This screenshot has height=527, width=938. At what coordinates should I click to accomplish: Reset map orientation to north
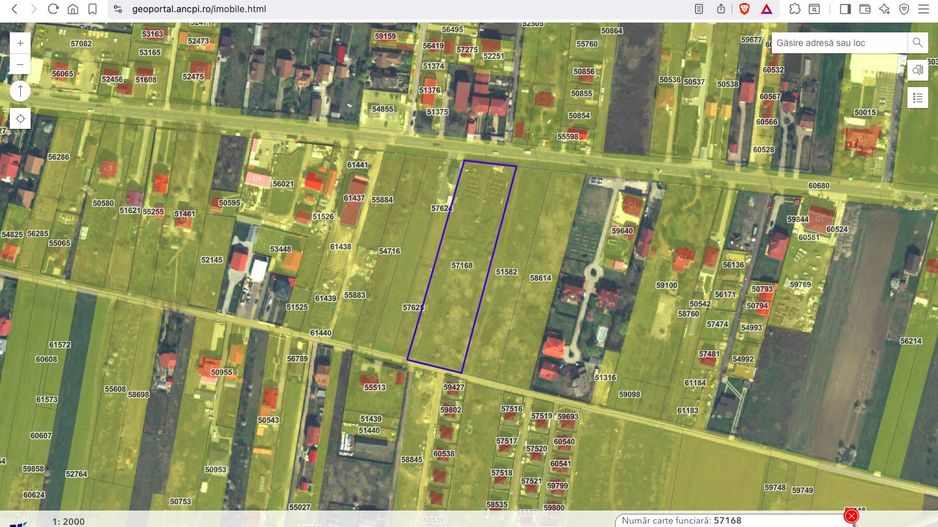20,91
